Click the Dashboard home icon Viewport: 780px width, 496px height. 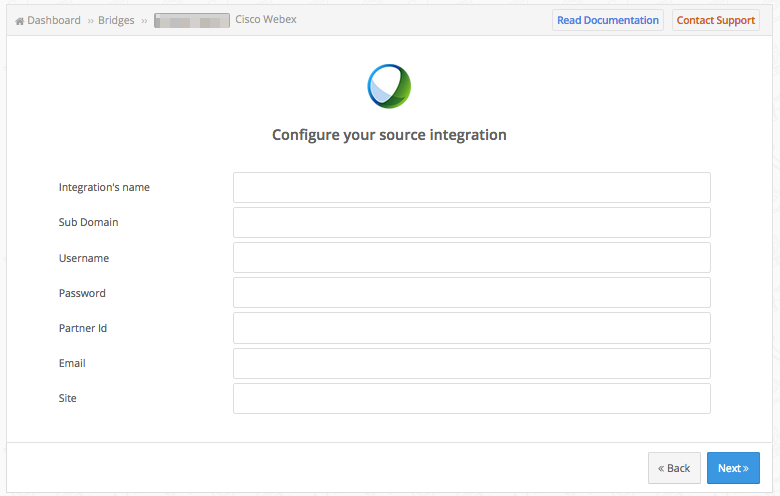click(x=19, y=21)
